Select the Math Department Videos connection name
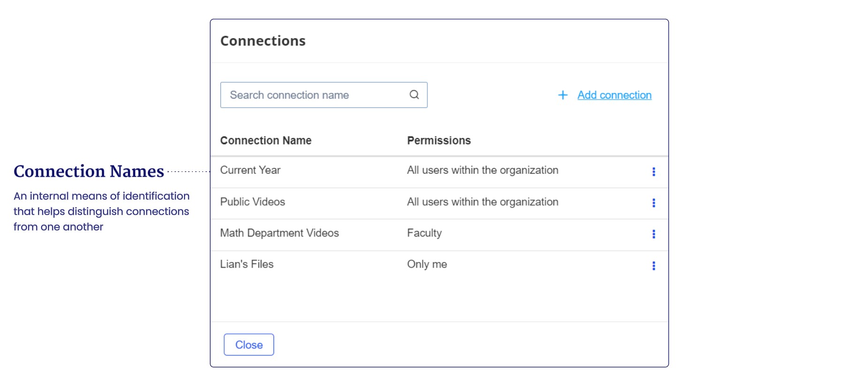The image size is (868, 378). tap(279, 233)
